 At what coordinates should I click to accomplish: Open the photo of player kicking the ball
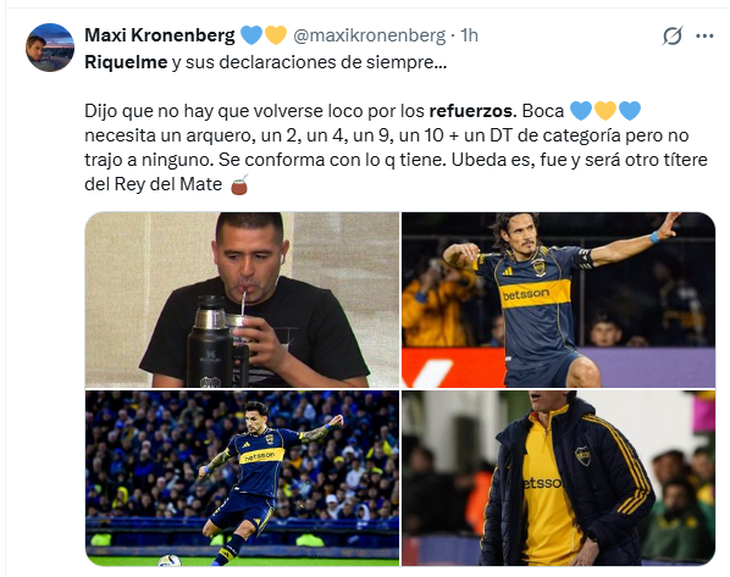pyautogui.click(x=242, y=478)
